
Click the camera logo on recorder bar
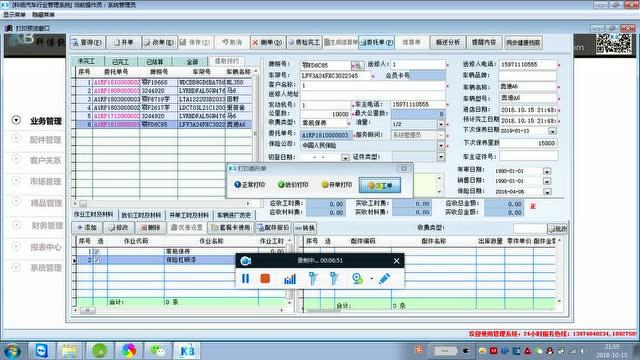click(246, 261)
